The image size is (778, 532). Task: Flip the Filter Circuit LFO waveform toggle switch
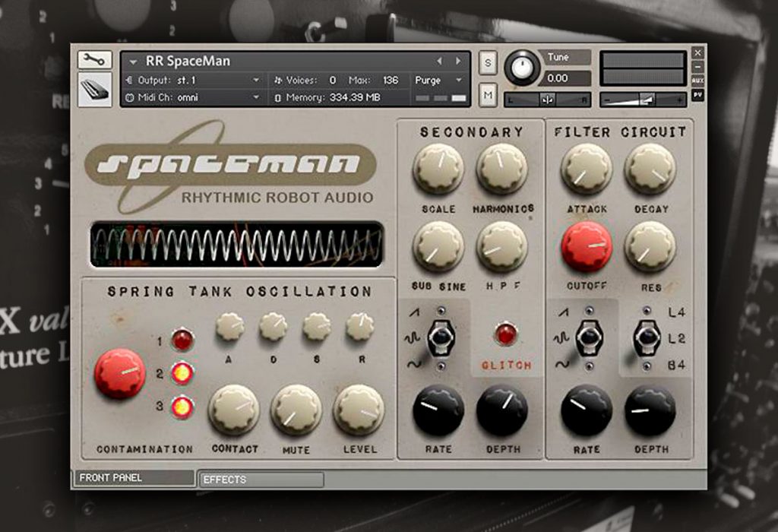point(589,337)
